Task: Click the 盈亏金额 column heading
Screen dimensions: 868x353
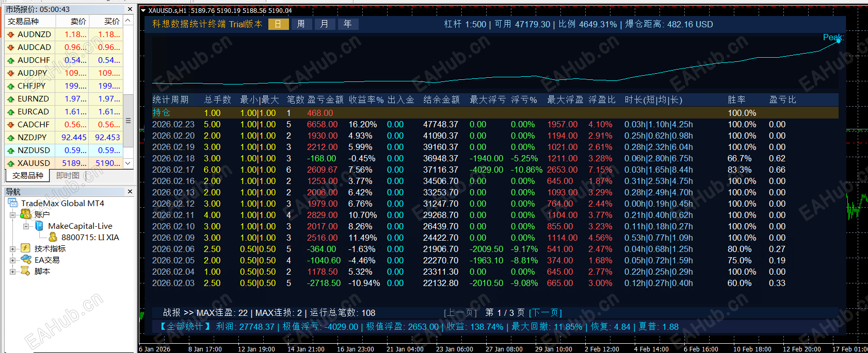Action: 326,99
